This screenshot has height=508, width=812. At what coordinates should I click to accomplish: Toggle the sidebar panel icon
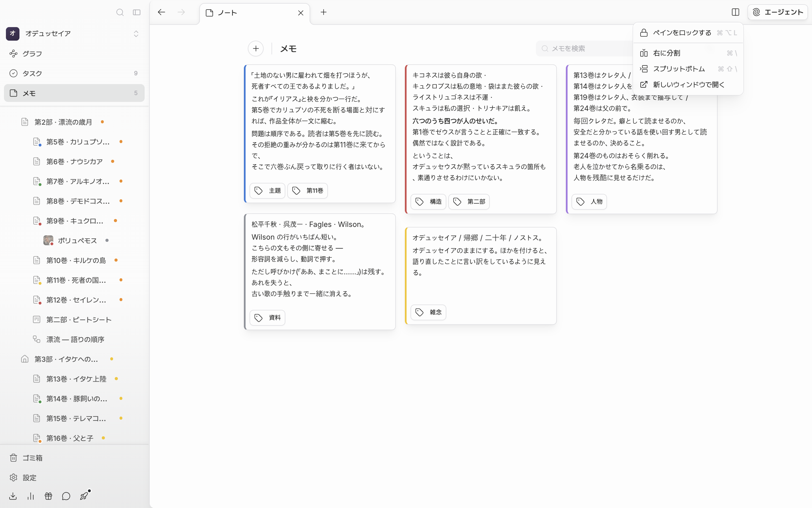pyautogui.click(x=136, y=12)
